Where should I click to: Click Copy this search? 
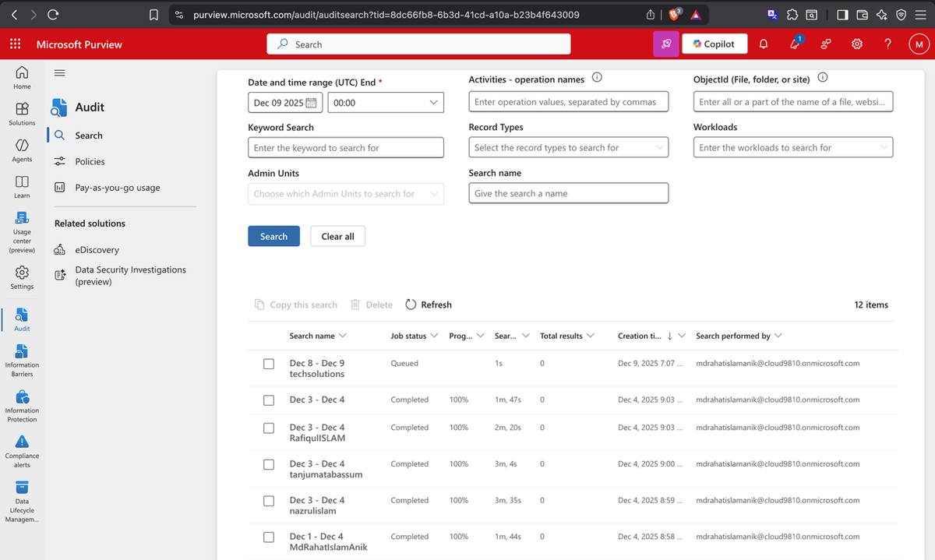(296, 305)
